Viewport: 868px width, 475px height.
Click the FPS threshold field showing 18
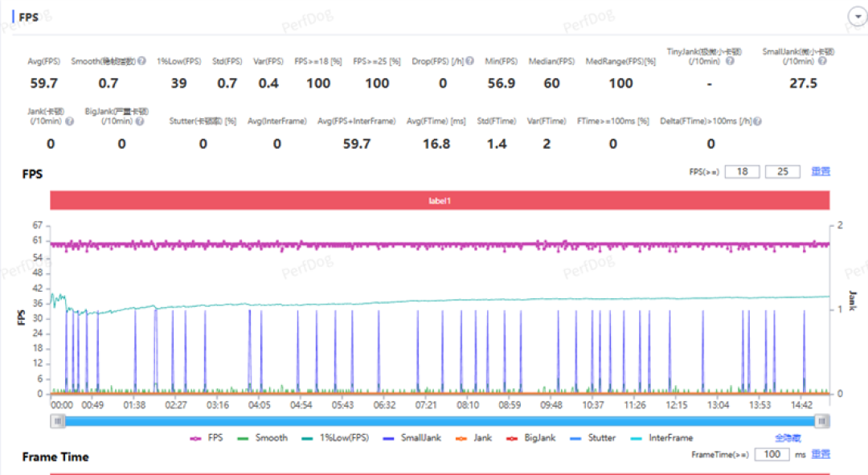point(743,172)
